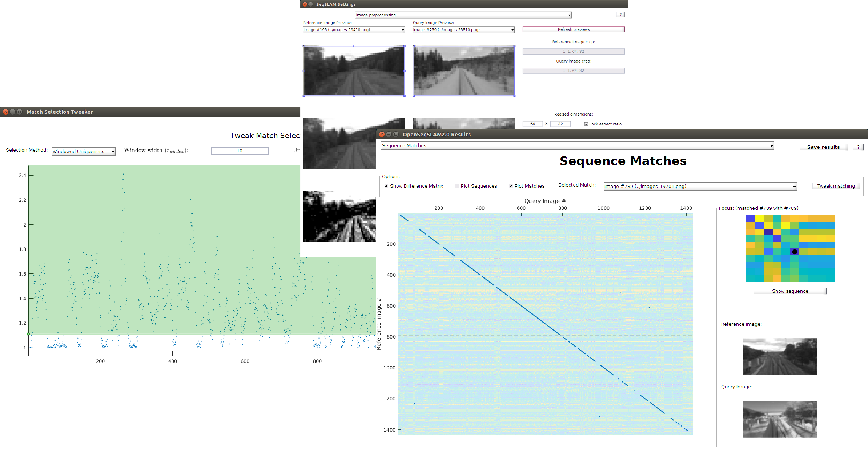Minimize the Match Selection Tweaker window
The image size is (868, 452).
[12, 112]
